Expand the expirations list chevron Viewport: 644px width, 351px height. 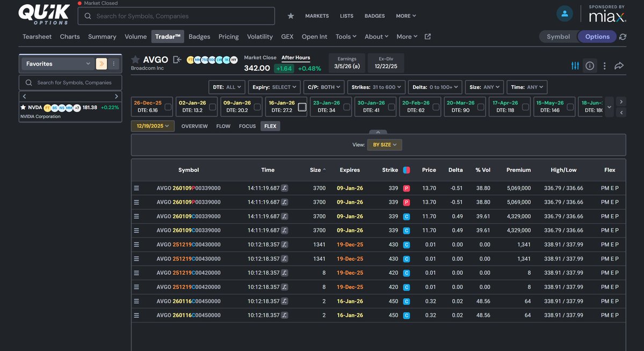coord(610,107)
